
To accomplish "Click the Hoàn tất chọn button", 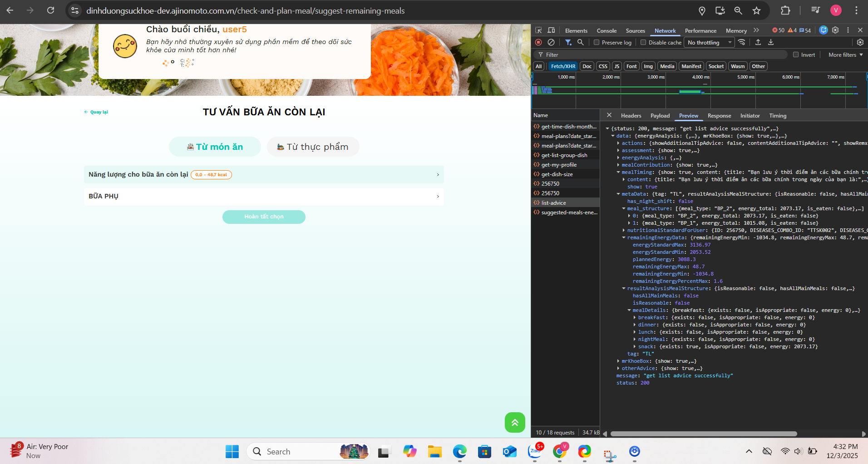I will tap(264, 217).
